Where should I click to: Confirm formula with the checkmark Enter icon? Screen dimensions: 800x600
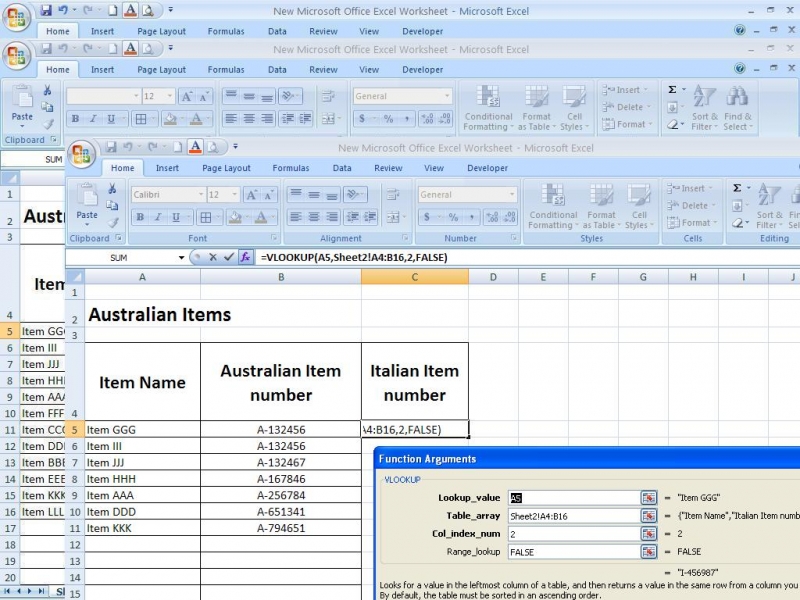(229, 257)
